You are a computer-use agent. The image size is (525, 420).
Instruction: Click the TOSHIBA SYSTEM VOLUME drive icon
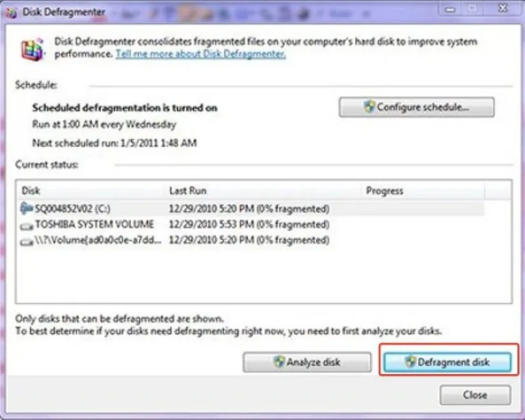click(x=27, y=226)
